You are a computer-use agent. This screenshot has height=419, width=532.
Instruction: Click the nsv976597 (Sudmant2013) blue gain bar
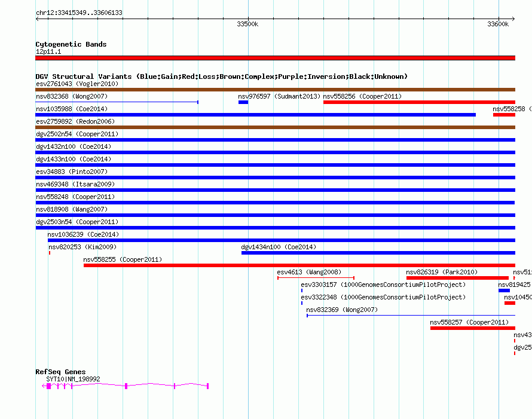point(243,102)
